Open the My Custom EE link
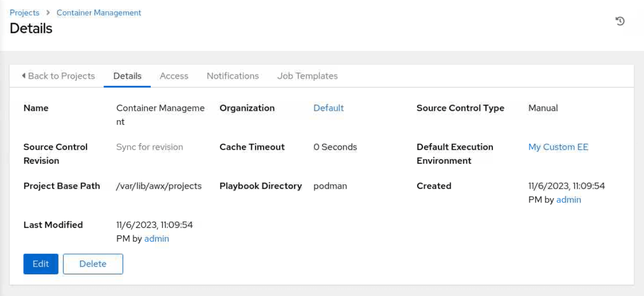 pos(558,147)
